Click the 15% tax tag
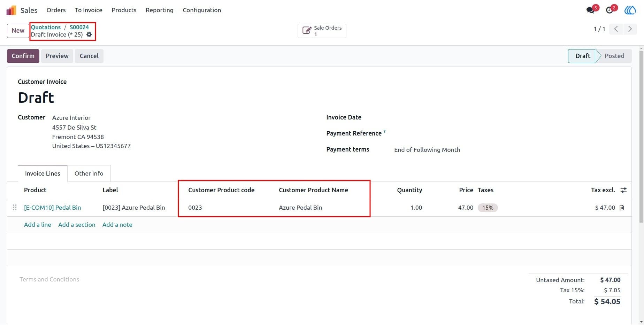 pos(488,208)
